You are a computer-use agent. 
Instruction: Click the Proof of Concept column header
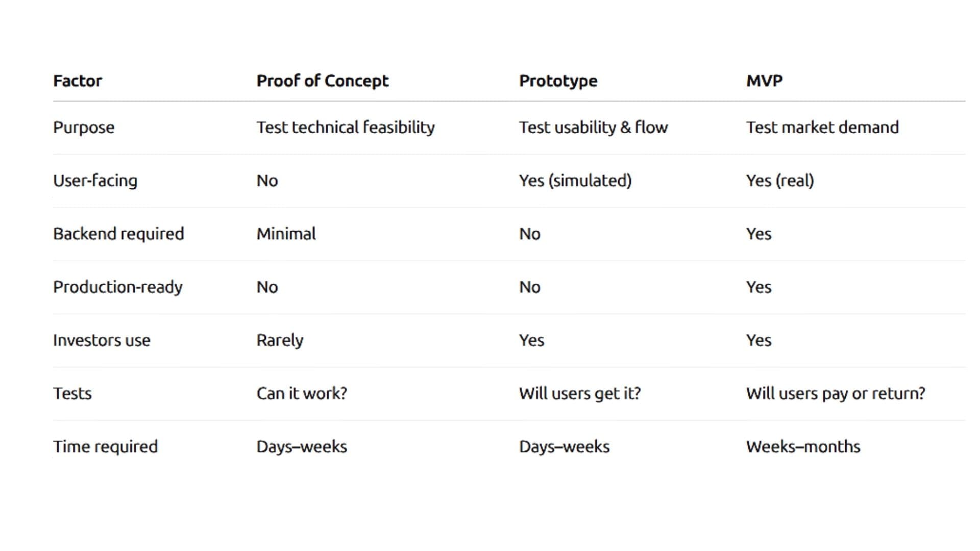pyautogui.click(x=322, y=81)
